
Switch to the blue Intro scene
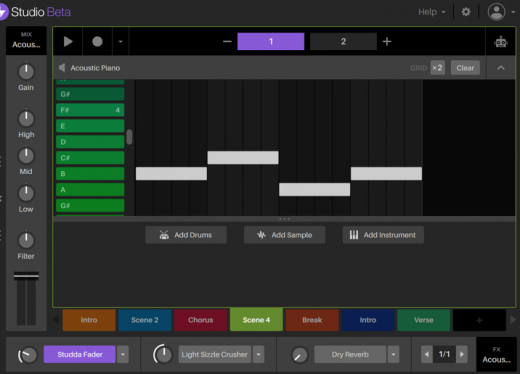click(368, 320)
